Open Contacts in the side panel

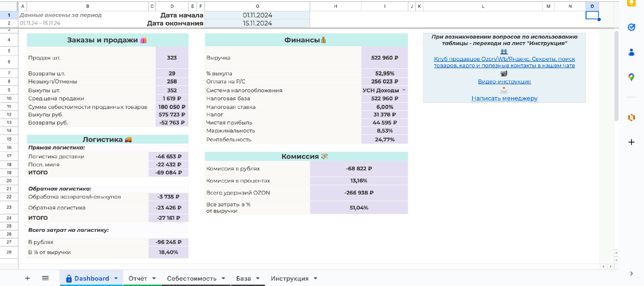(x=631, y=52)
